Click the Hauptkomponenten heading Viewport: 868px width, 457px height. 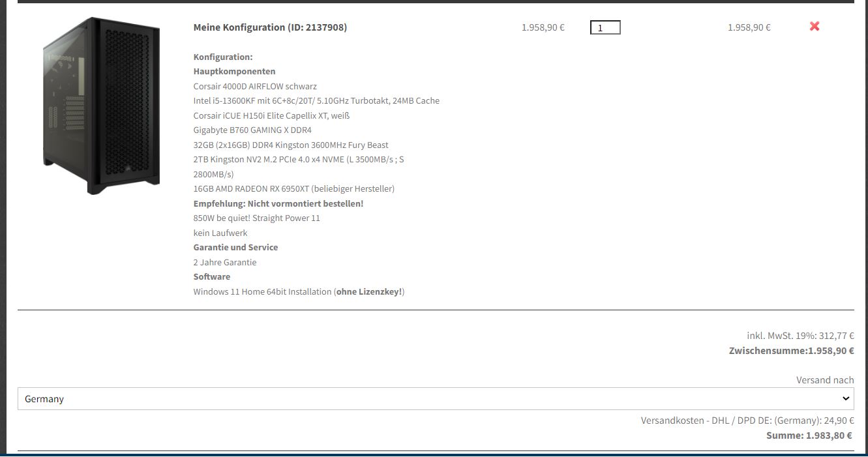tap(235, 71)
